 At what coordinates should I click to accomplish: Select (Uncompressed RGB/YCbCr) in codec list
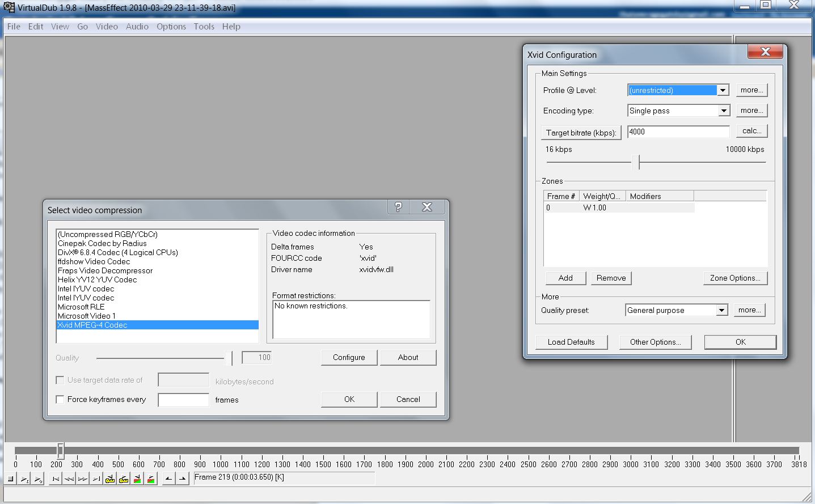(x=158, y=234)
